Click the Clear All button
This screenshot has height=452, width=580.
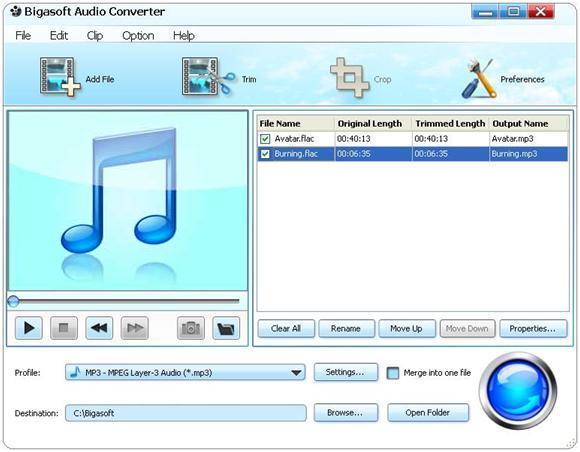click(x=286, y=328)
